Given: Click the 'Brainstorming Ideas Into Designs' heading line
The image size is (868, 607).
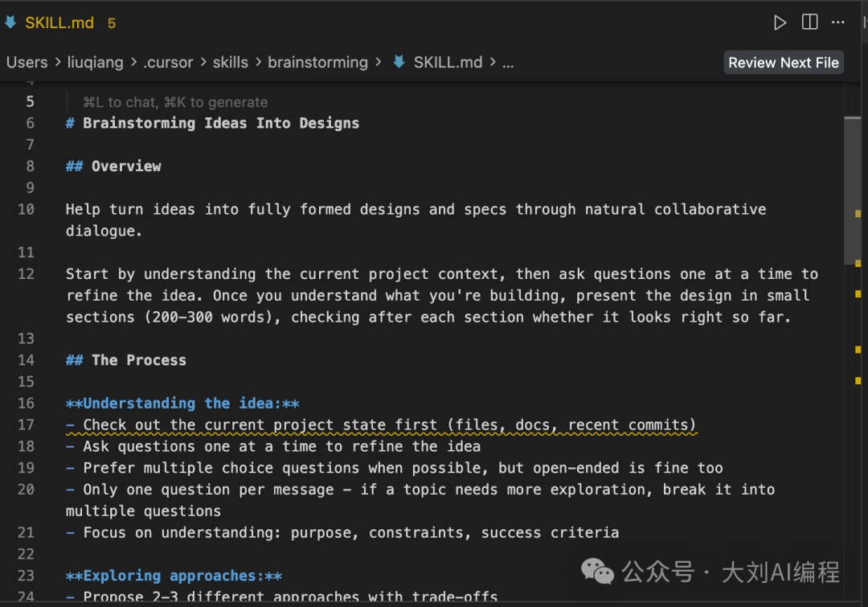Looking at the screenshot, I should (x=221, y=123).
